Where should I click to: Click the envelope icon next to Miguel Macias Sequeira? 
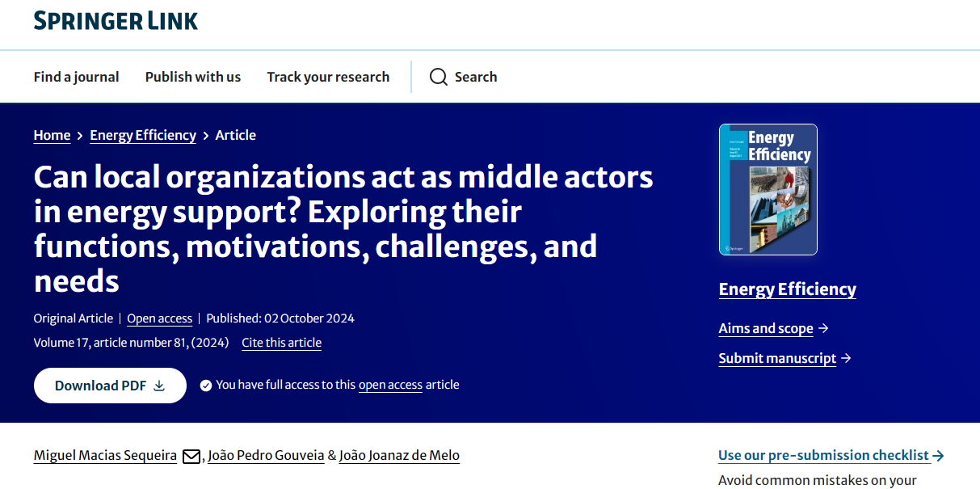click(x=191, y=457)
